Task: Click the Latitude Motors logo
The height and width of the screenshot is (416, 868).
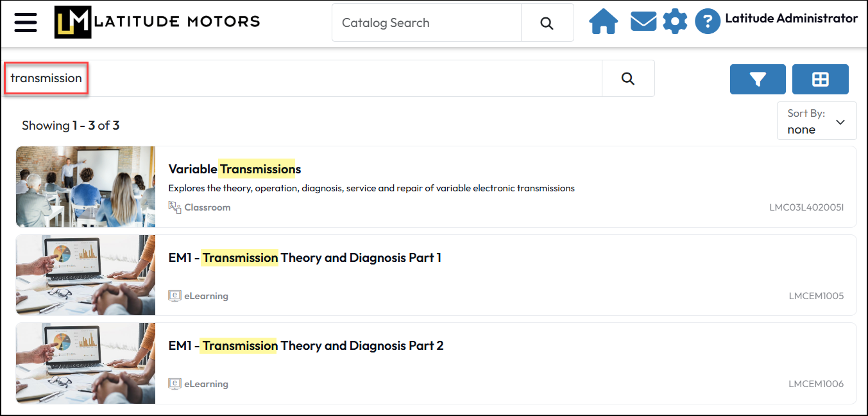Action: (x=157, y=22)
